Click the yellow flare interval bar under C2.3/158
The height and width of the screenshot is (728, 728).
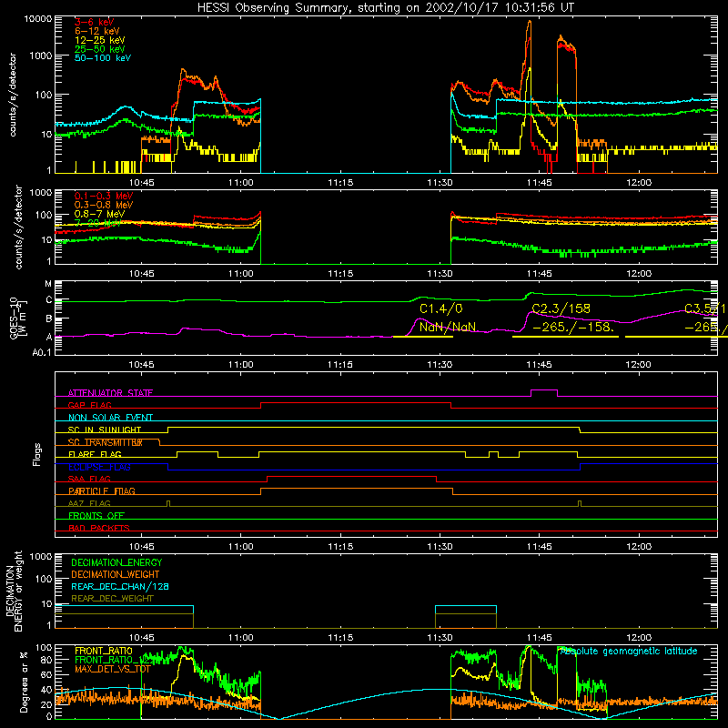[565, 337]
